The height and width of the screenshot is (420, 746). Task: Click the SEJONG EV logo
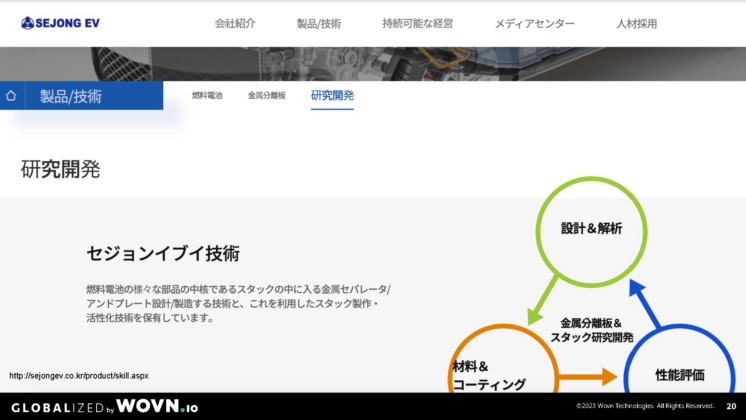[x=60, y=23]
